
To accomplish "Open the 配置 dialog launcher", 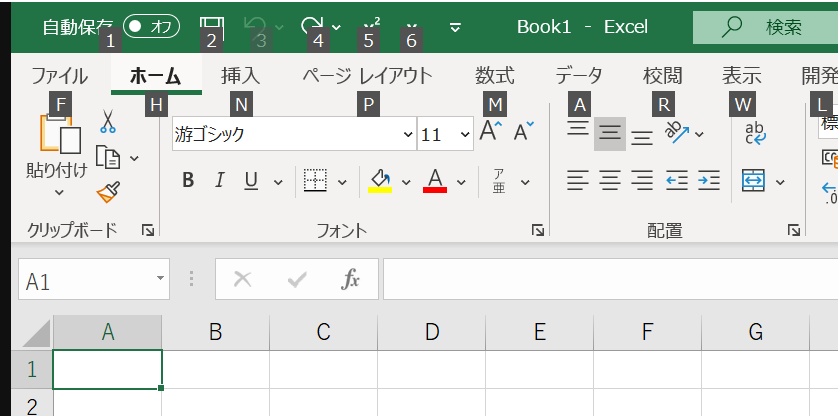I will tap(794, 230).
